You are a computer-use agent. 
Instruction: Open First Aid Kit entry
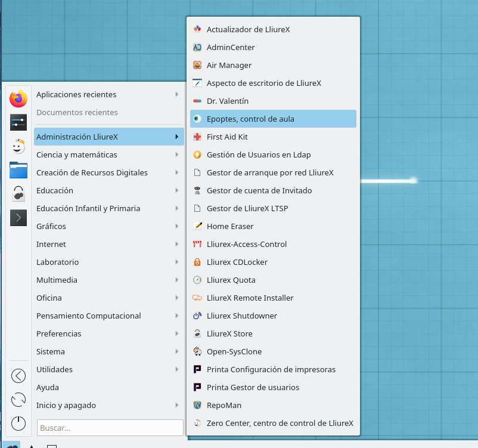pos(226,137)
